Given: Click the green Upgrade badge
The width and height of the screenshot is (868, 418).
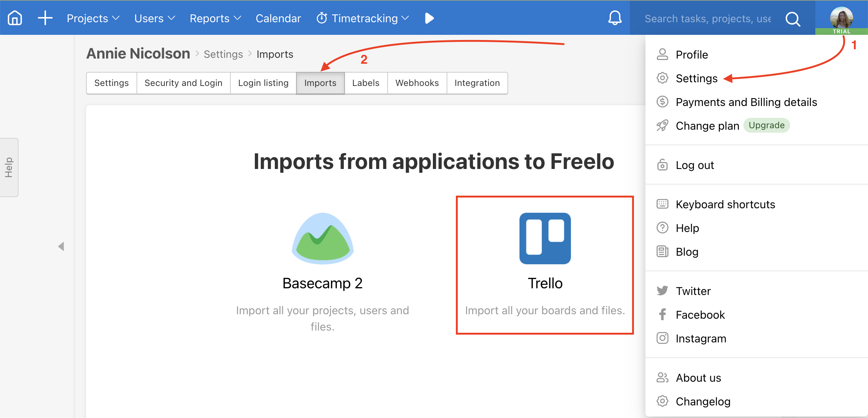Looking at the screenshot, I should [x=767, y=125].
